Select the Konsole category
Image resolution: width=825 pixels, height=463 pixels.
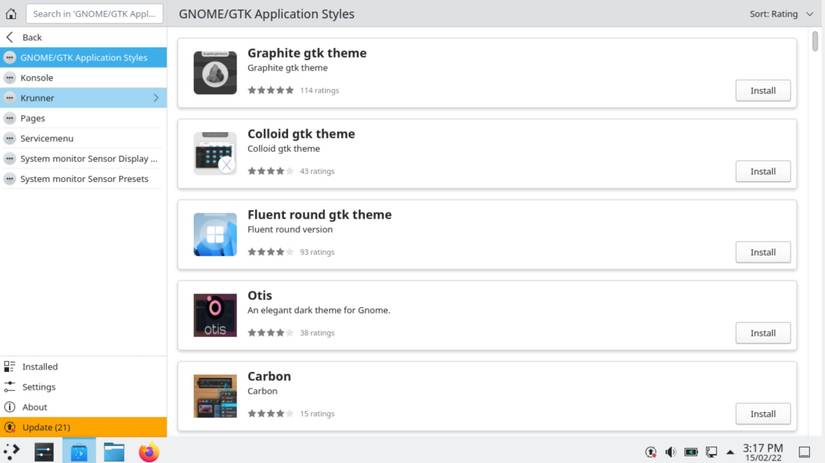[x=83, y=77]
